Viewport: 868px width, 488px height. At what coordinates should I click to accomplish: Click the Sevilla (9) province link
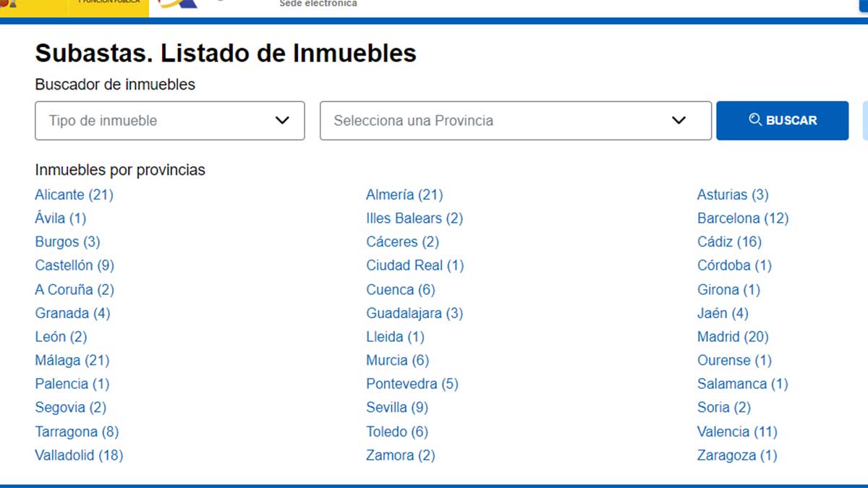[396, 407]
